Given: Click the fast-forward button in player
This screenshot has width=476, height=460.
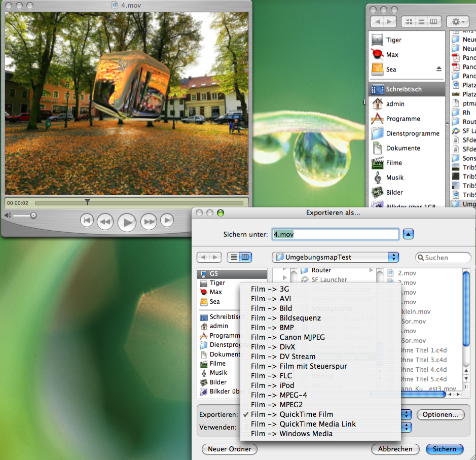Looking at the screenshot, I should tap(149, 221).
